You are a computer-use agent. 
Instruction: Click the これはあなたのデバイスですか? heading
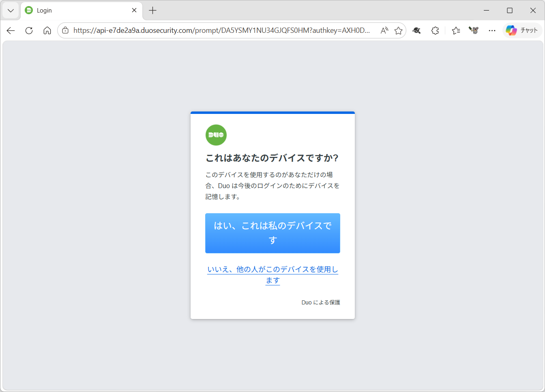tap(272, 158)
